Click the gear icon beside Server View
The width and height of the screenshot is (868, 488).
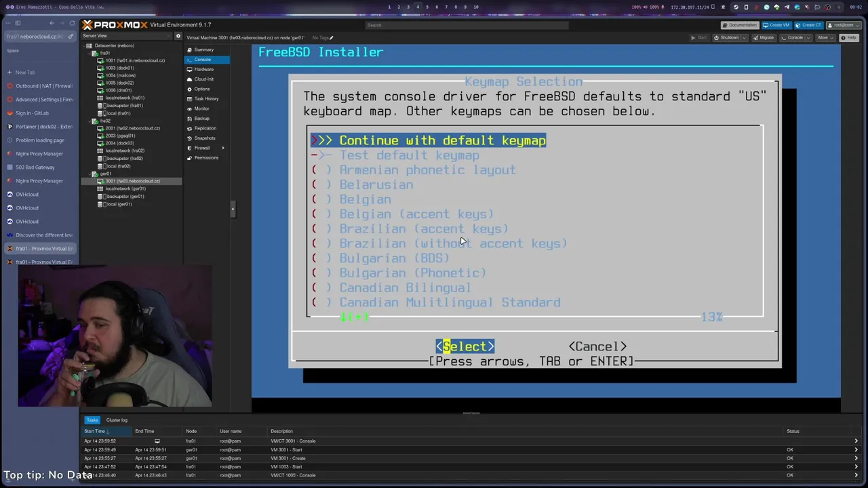[178, 36]
